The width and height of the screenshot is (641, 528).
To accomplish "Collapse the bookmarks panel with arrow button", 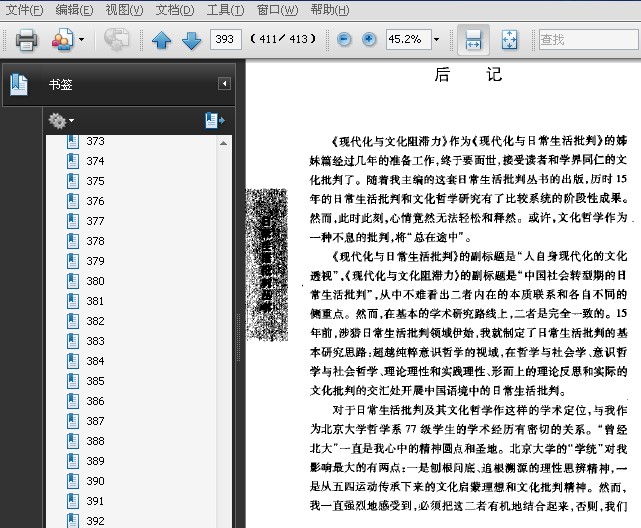I will (x=224, y=84).
